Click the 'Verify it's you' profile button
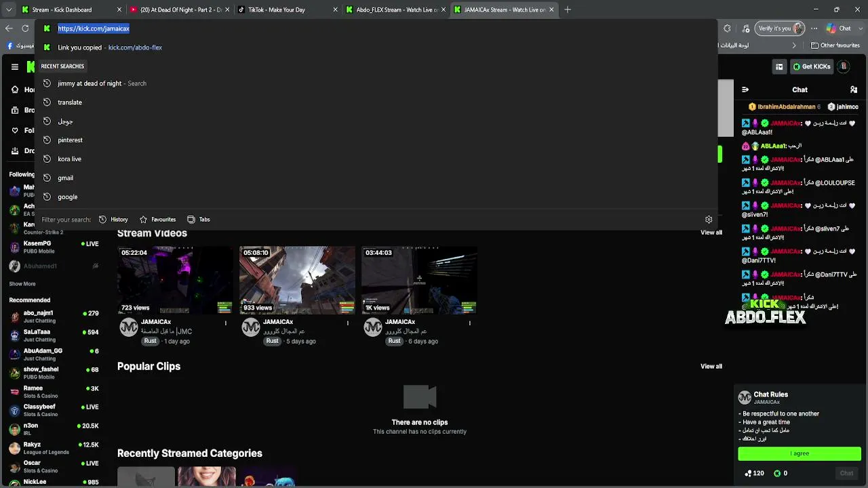Image resolution: width=868 pixels, height=488 pixels. click(780, 28)
